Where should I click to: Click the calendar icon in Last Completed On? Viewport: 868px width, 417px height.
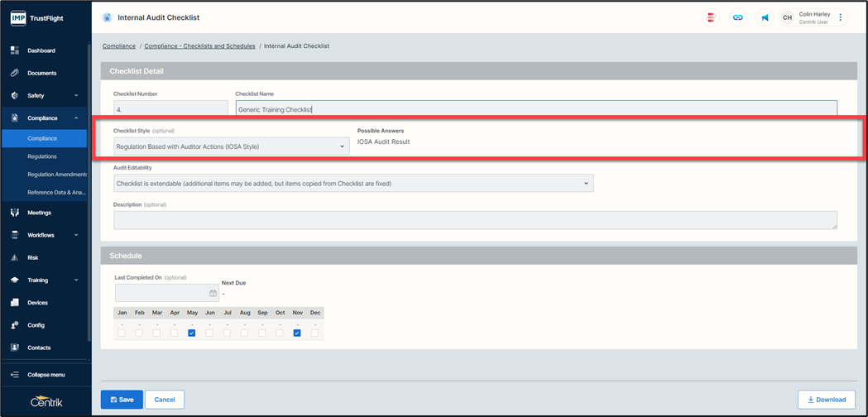(x=213, y=293)
